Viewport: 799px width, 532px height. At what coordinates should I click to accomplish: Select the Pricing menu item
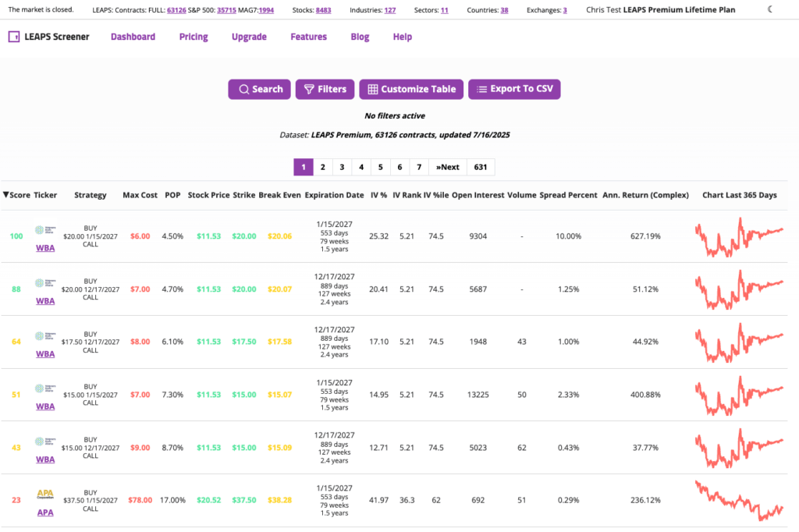click(x=193, y=37)
